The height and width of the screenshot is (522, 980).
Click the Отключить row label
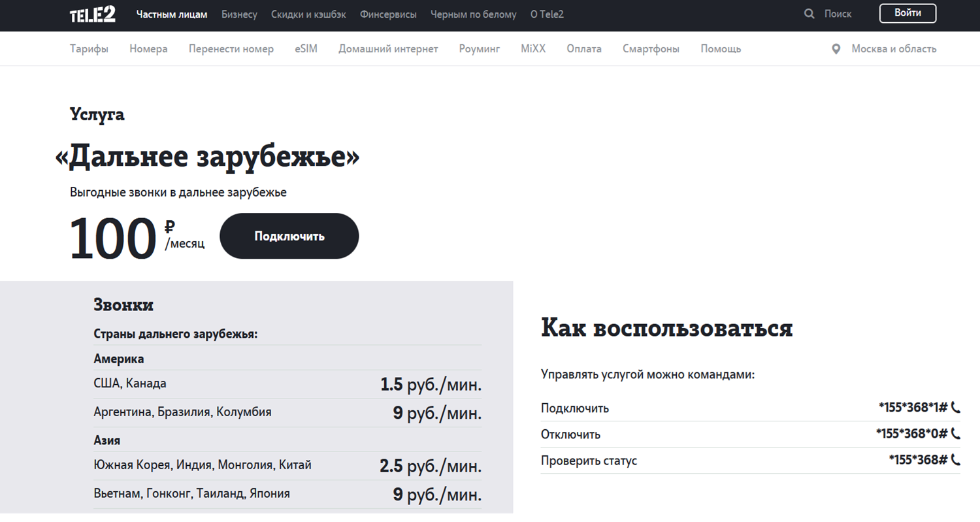tap(570, 434)
